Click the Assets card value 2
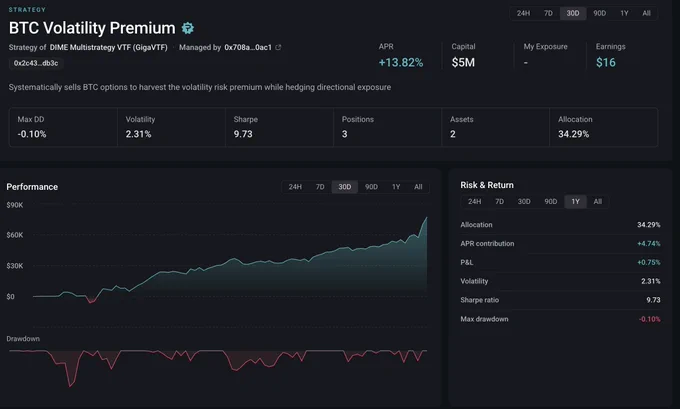Viewport: 680px width, 409px height. coord(453,134)
